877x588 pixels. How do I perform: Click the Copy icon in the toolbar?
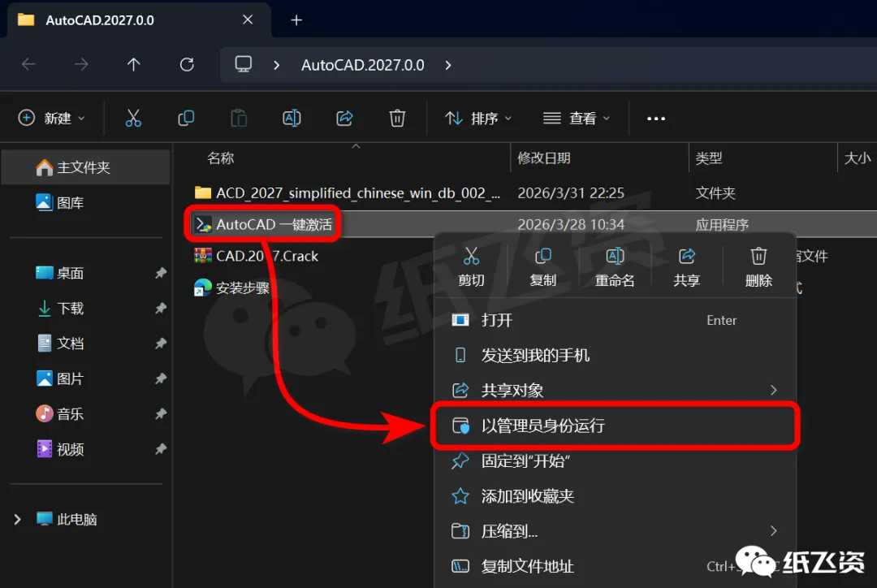coord(186,118)
